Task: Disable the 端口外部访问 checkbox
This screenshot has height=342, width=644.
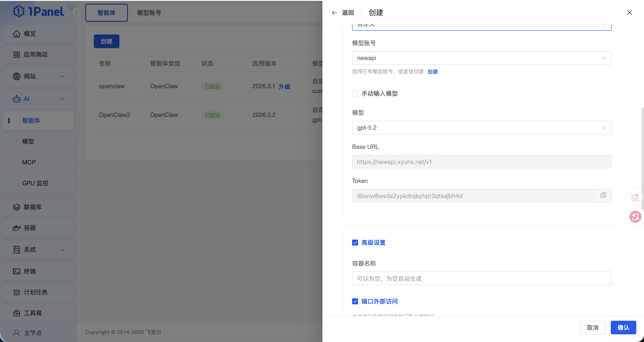Action: click(x=355, y=301)
